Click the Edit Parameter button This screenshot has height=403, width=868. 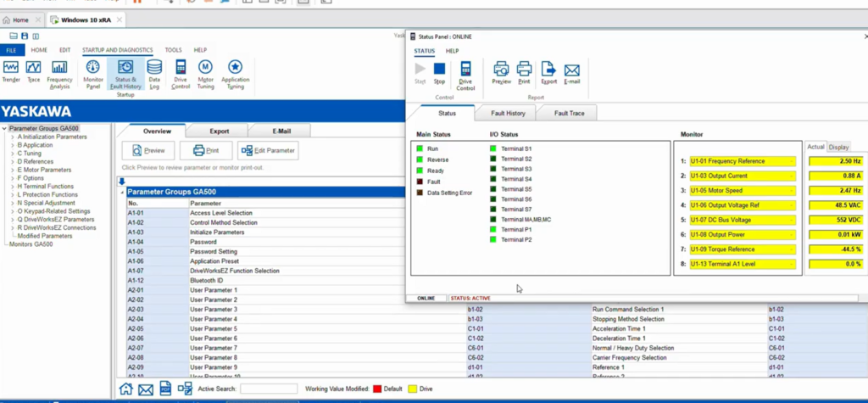[270, 151]
